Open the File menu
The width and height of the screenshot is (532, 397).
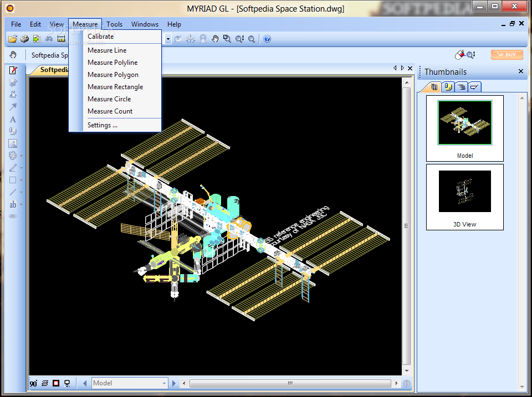click(16, 24)
